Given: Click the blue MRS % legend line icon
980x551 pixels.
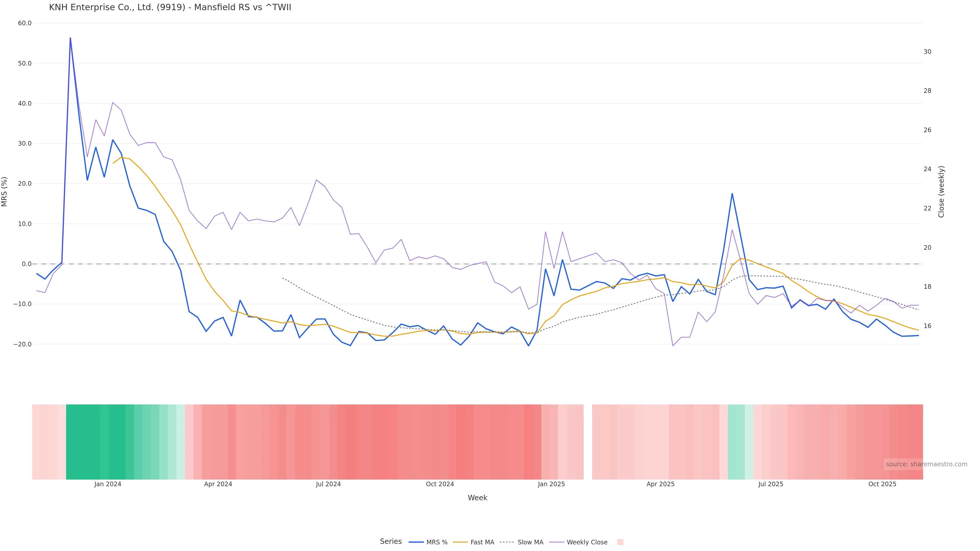Looking at the screenshot, I should point(416,542).
